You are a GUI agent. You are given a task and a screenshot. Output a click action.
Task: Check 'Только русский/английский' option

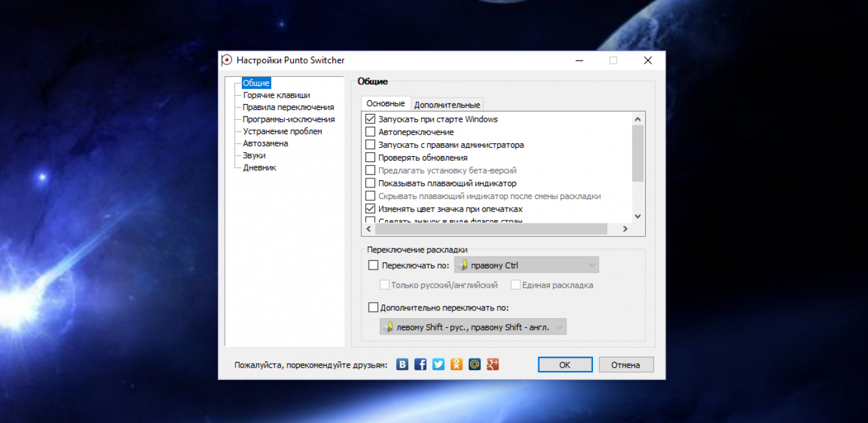click(385, 285)
